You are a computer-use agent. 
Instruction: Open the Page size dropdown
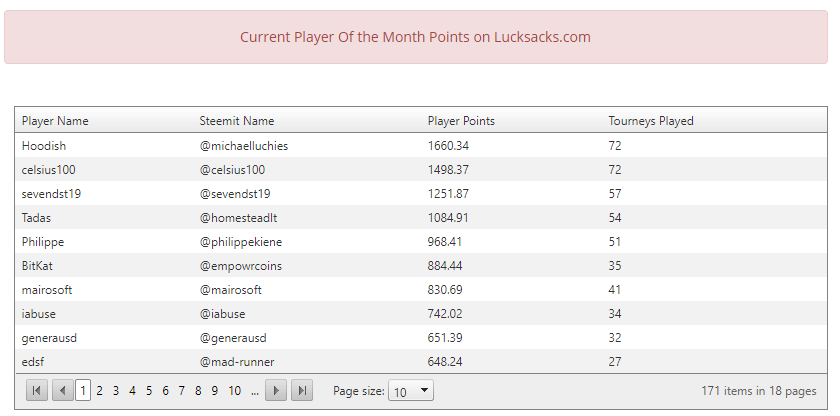[x=411, y=391]
